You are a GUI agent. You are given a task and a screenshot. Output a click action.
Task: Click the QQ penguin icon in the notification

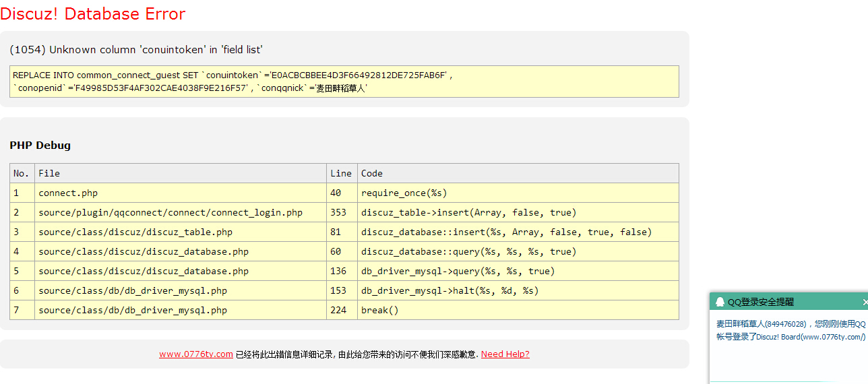pyautogui.click(x=720, y=302)
